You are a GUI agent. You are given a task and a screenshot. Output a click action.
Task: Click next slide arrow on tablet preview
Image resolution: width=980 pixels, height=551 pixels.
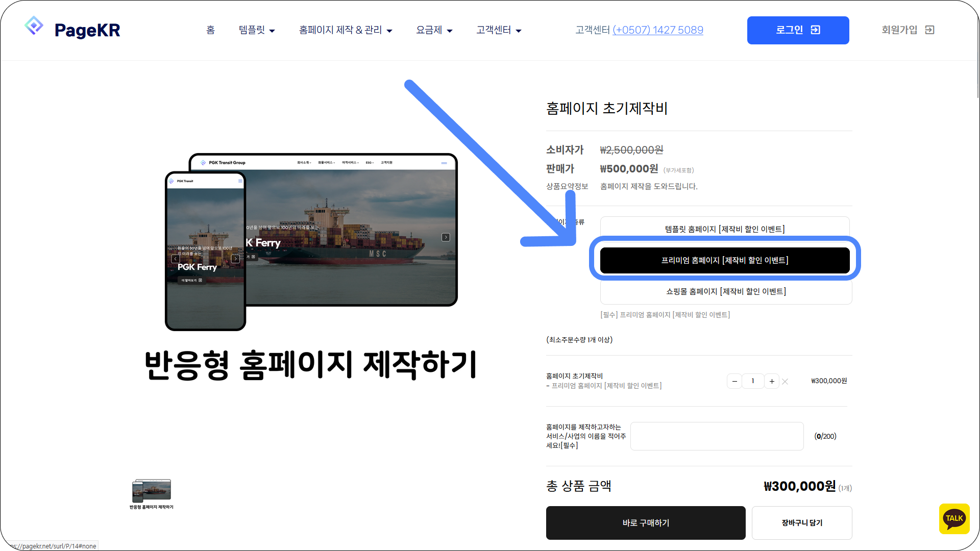(x=446, y=237)
